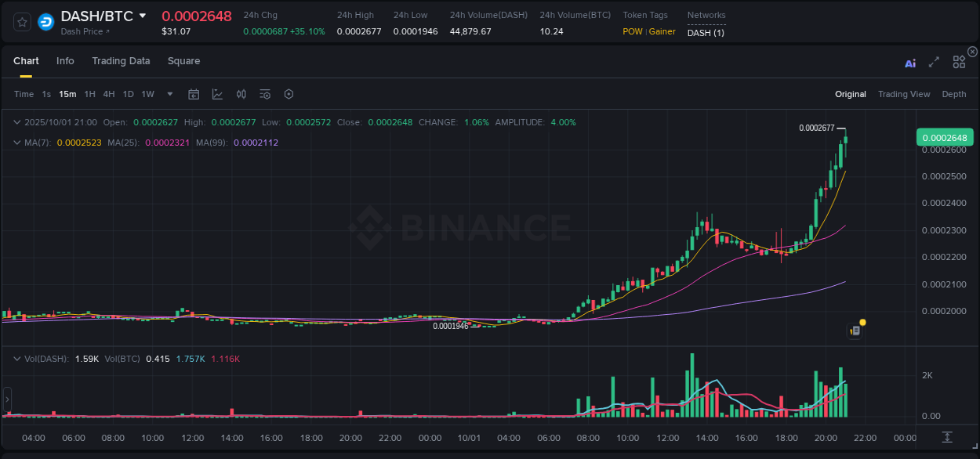The height and width of the screenshot is (459, 980).
Task: Open the calendar date-range picker icon
Action: click(x=194, y=94)
